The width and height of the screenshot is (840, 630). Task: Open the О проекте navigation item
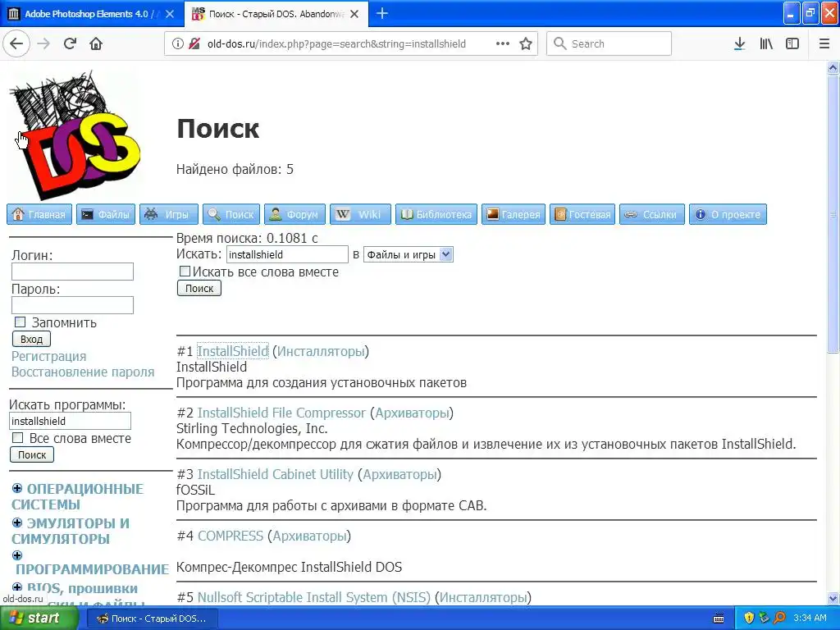pos(728,214)
